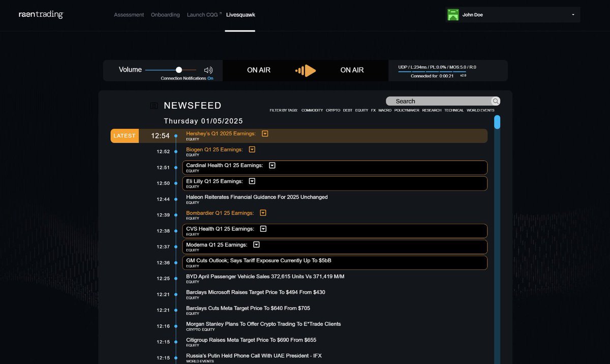Click the newsfeed list icon
The height and width of the screenshot is (364, 610).
(x=154, y=106)
